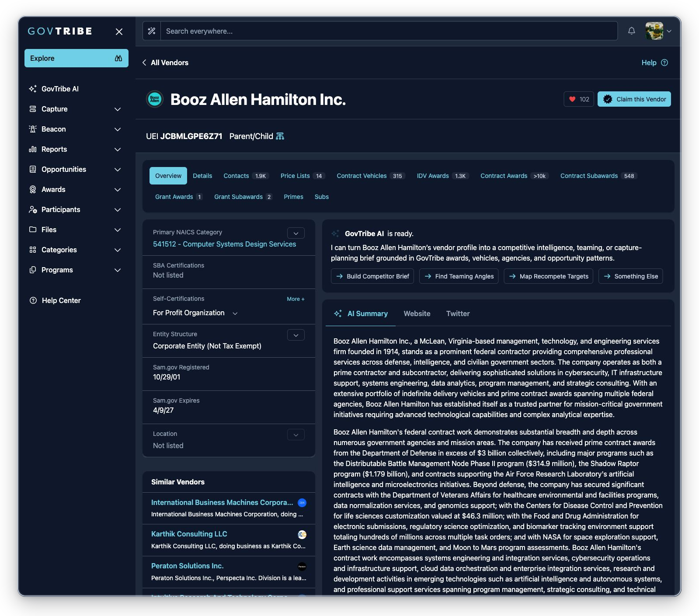Click the Files folder icon
This screenshot has height=616, width=699.
(33, 230)
